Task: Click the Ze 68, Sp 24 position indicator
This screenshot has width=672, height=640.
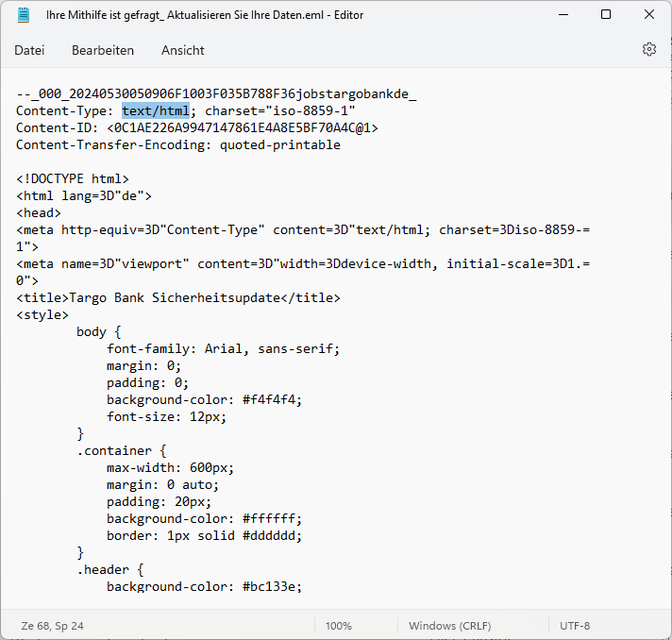Action: 53,626
